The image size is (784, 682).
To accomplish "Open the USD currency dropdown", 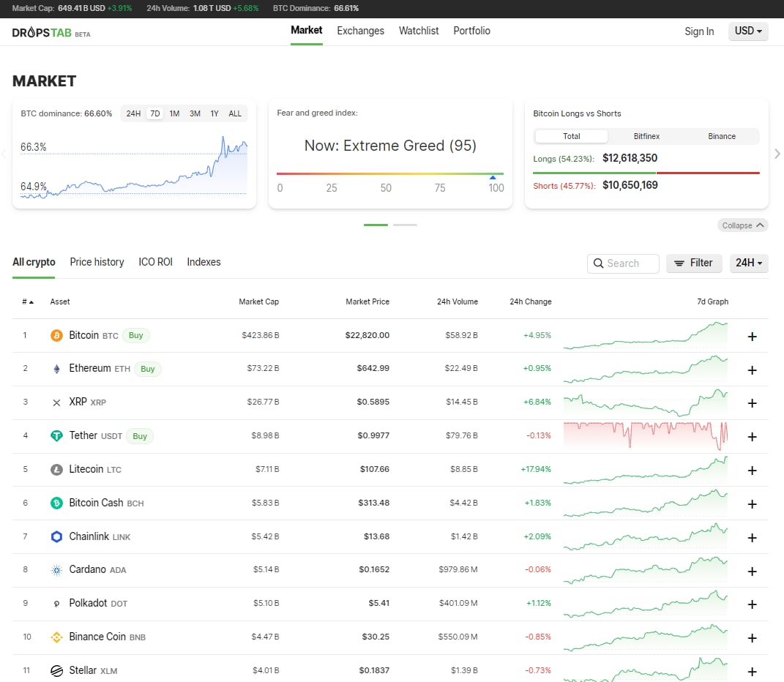I will [x=748, y=31].
